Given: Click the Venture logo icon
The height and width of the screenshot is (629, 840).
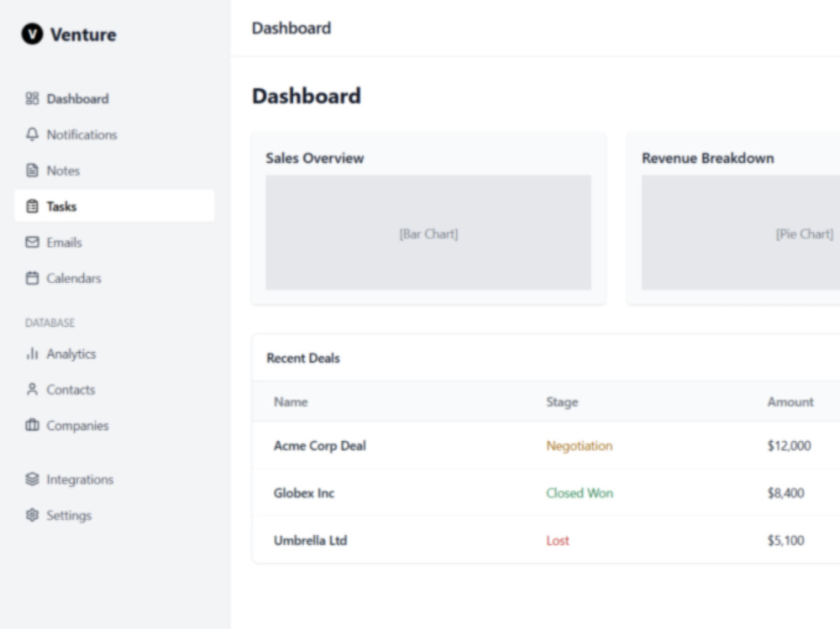Looking at the screenshot, I should (32, 34).
